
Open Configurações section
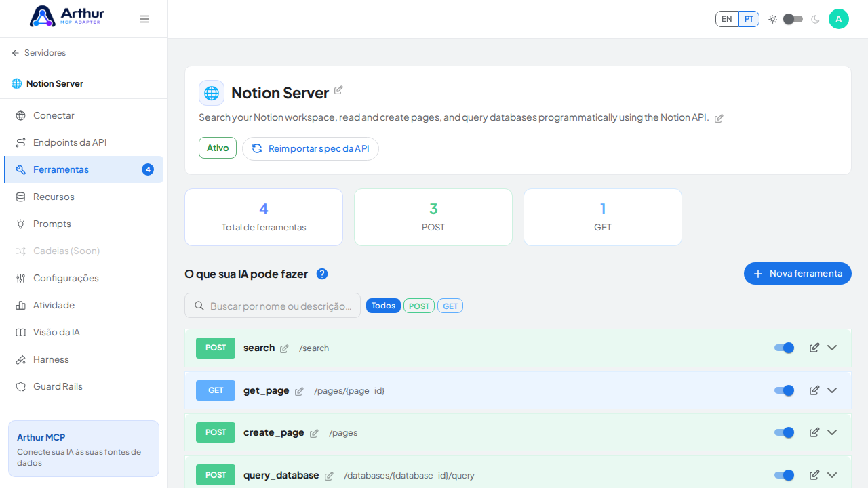point(84,278)
